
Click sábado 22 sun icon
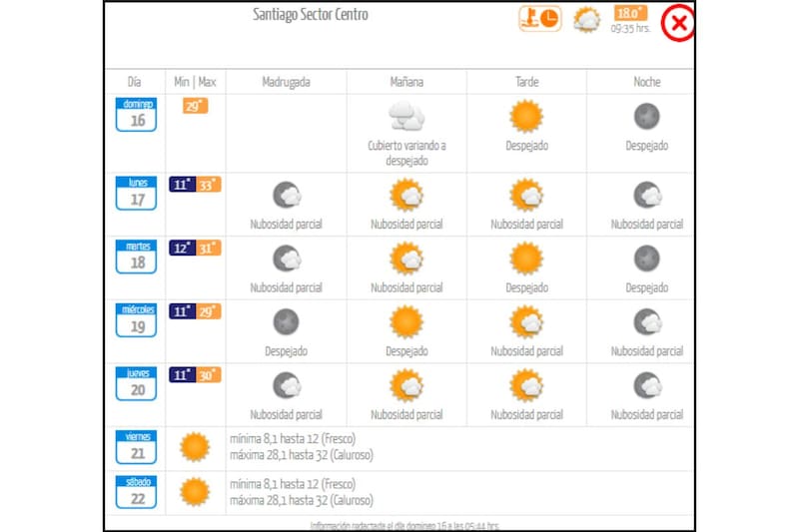[195, 491]
